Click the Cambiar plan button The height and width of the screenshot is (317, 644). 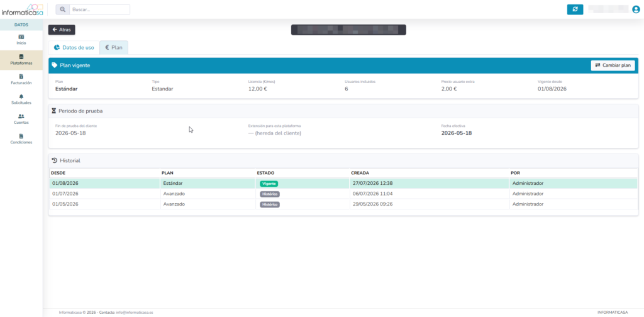point(613,65)
